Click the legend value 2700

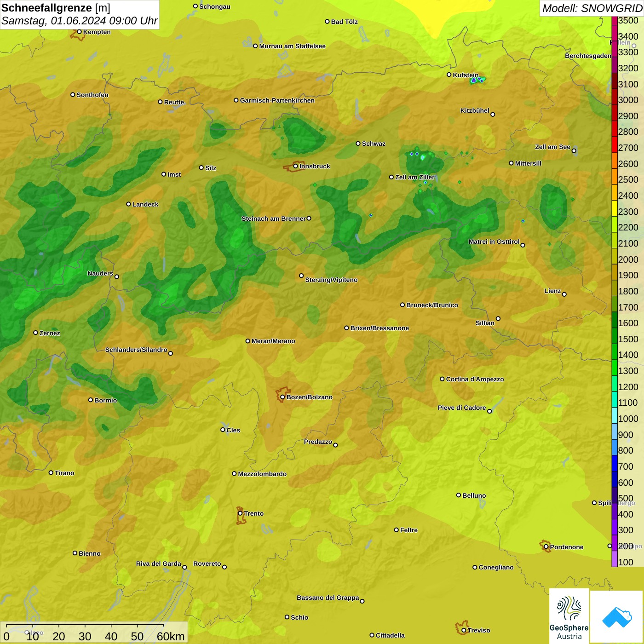[x=628, y=148]
